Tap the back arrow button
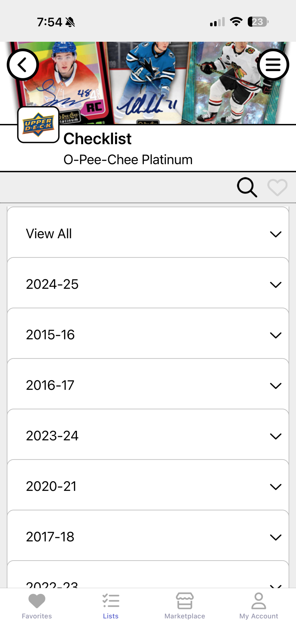296x644 pixels. pos(23,65)
